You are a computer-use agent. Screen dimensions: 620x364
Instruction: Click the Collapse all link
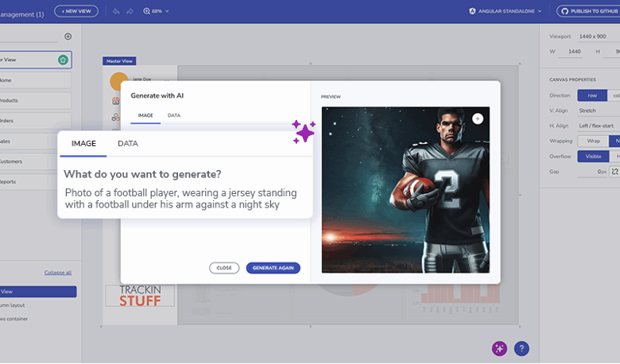pos(58,273)
